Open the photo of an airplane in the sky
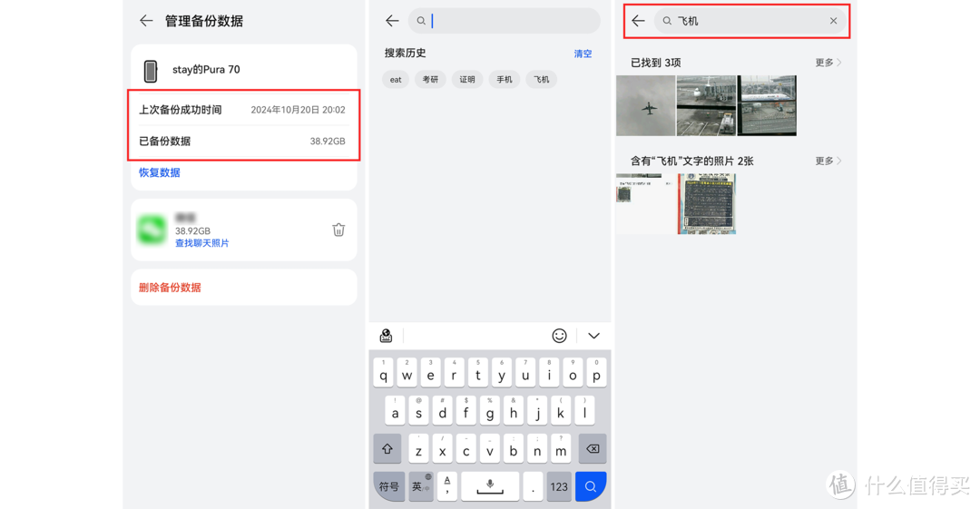Viewport: 980px width, 509px height. tap(646, 105)
